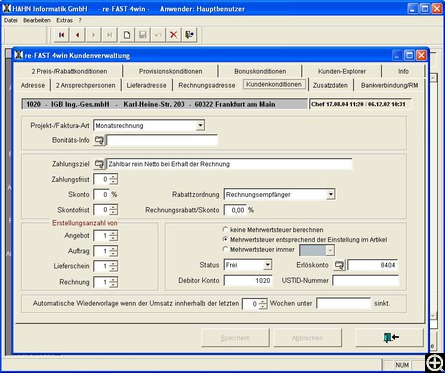Click Erlöskonto field showing 8404
Image resolution: width=445 pixels, height=373 pixels.
point(373,265)
